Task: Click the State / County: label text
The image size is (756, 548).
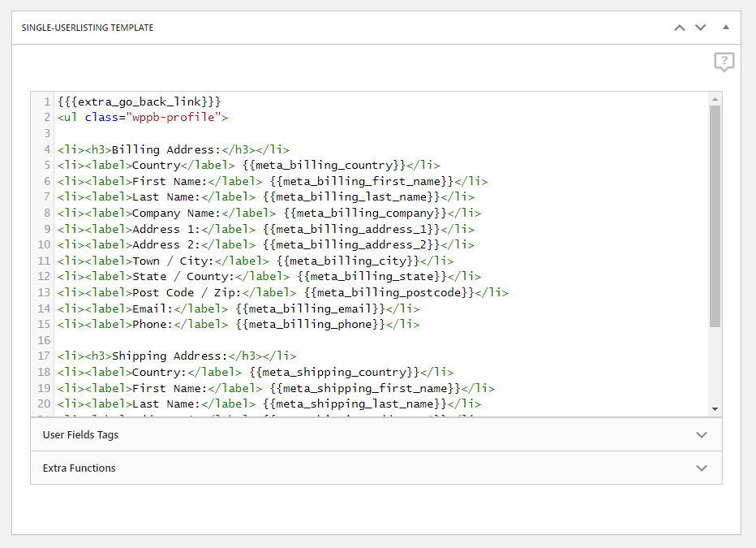Action: (183, 276)
